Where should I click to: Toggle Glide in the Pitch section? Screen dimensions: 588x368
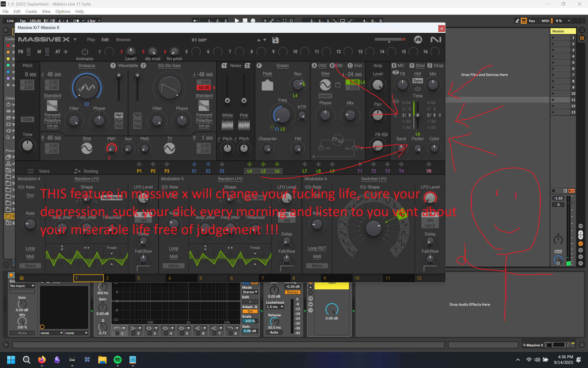tap(28, 119)
